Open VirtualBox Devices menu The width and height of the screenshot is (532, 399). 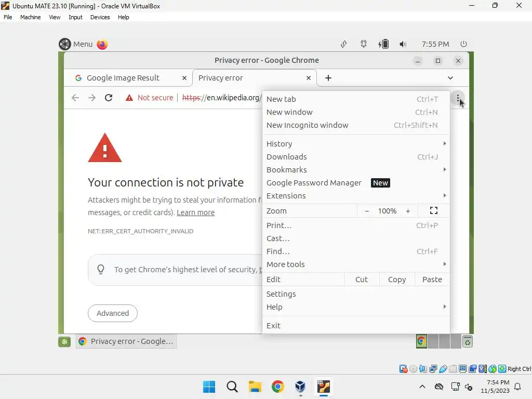[100, 17]
